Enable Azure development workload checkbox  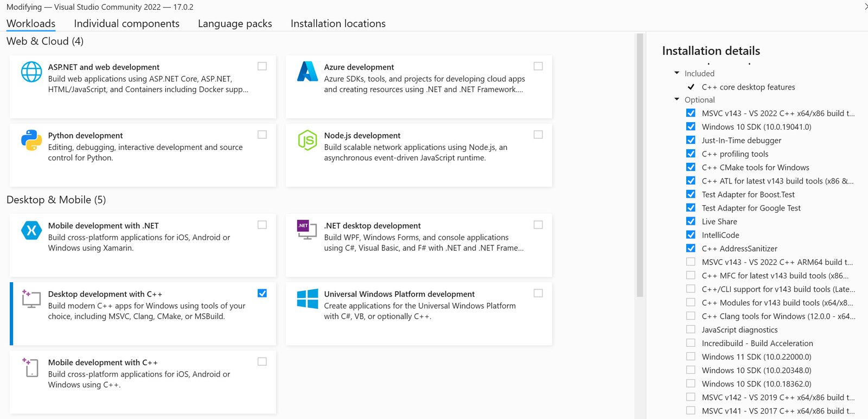click(538, 66)
